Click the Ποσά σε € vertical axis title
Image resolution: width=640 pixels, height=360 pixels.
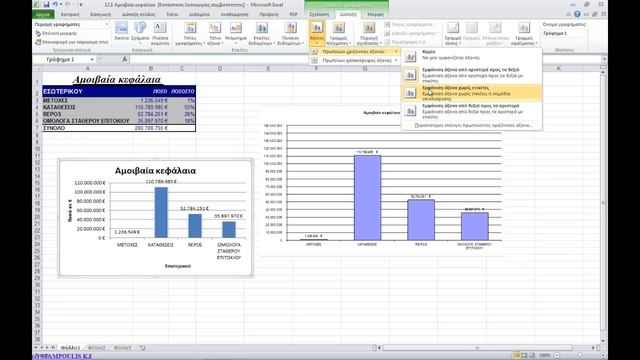70,211
